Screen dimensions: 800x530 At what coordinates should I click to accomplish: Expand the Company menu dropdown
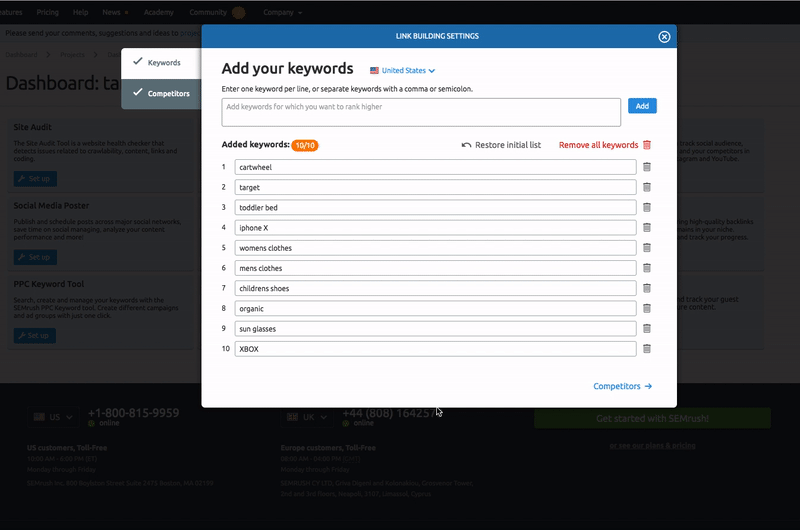[282, 12]
